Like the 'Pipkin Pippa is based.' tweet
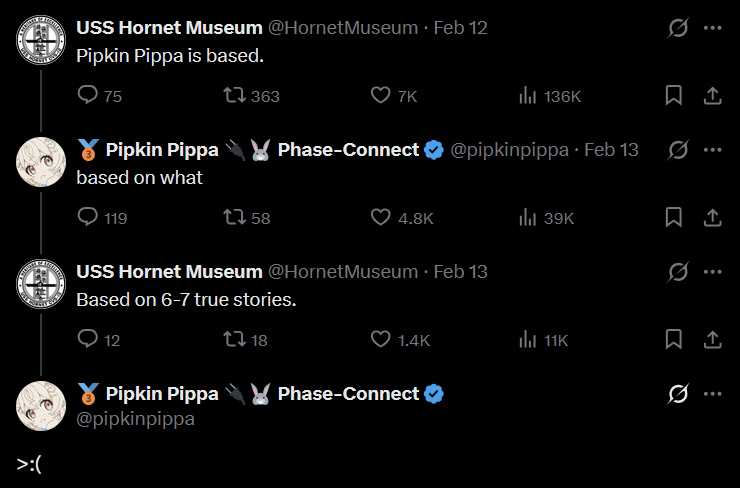The image size is (740, 488). coord(380,96)
